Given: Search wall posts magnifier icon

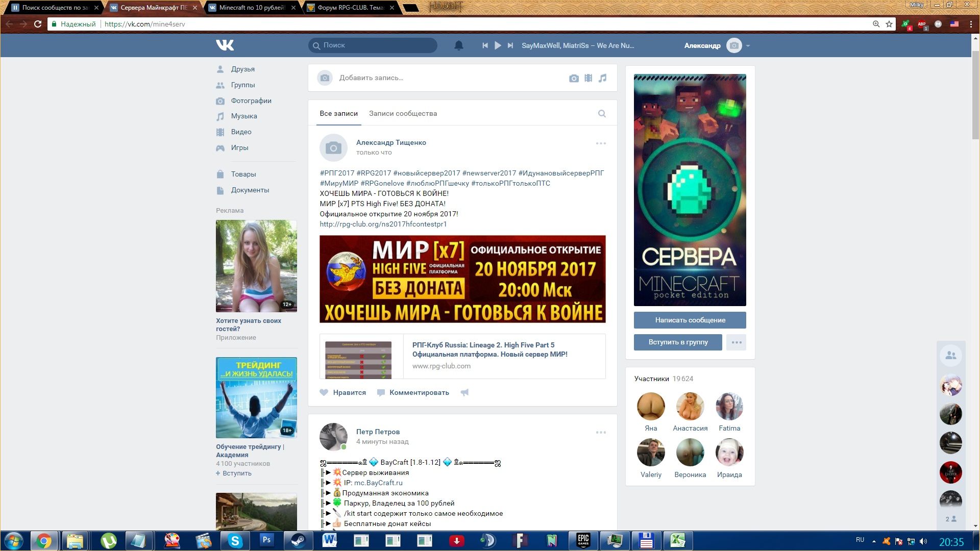Looking at the screenshot, I should click(x=602, y=114).
